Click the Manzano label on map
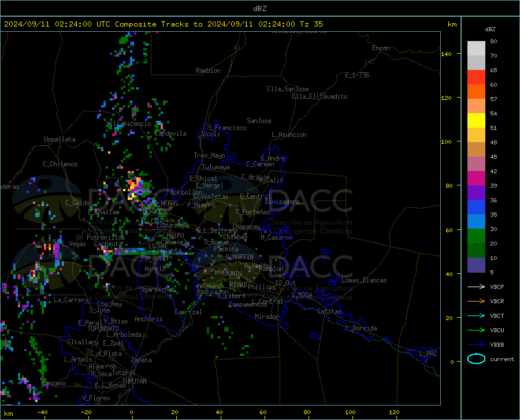Viewport: 520px width, 420px height. tap(53, 383)
